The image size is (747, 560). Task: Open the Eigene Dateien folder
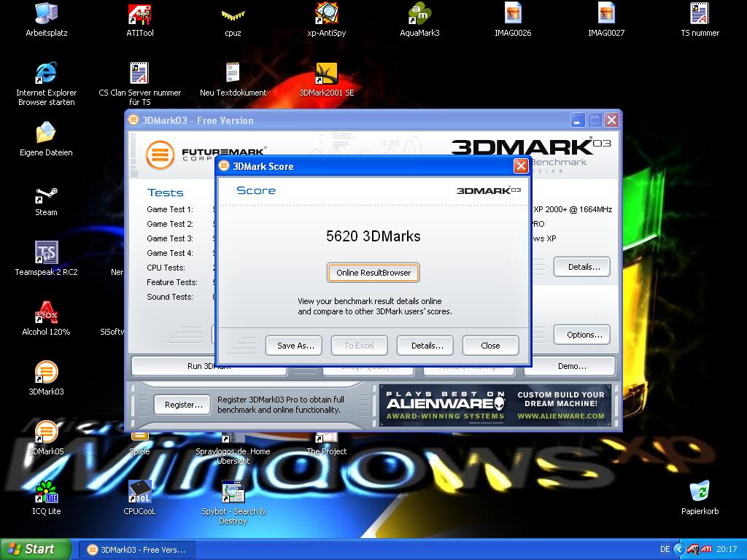pos(46,139)
